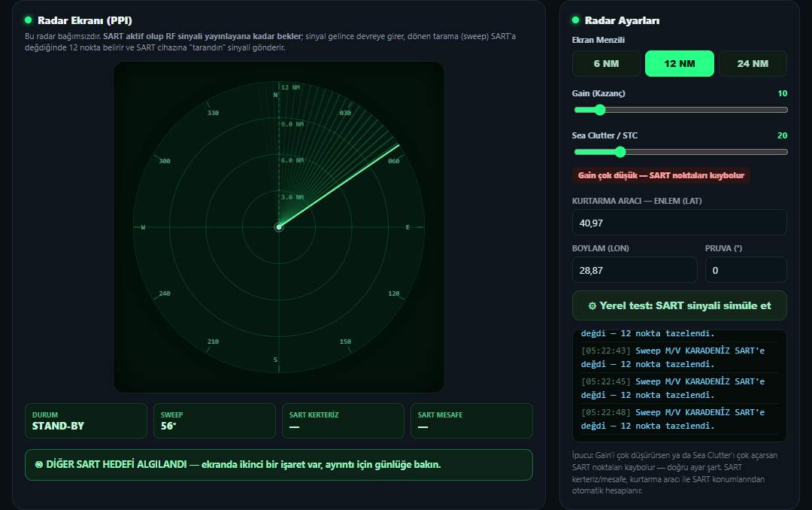Viewport: 812px width, 510px height.
Task: Click the 'Gain çok düşük' warning message
Action: click(661, 175)
